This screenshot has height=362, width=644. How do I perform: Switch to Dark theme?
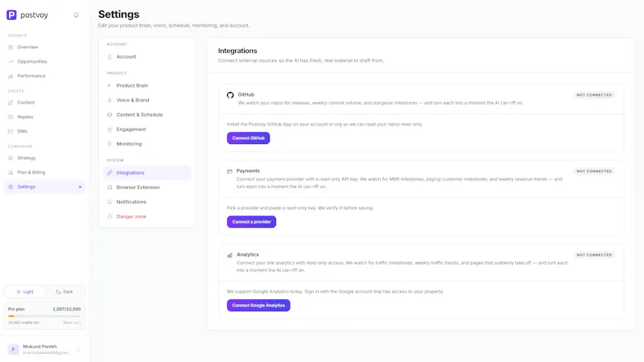point(64,292)
